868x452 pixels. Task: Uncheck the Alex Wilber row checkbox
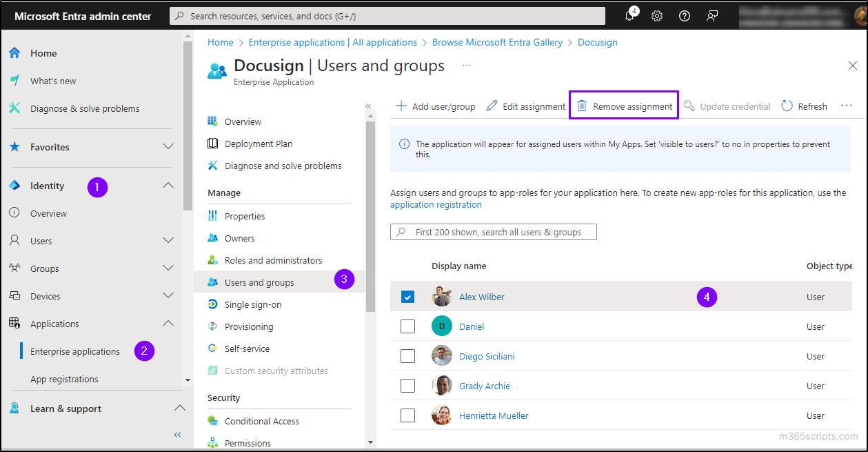407,296
